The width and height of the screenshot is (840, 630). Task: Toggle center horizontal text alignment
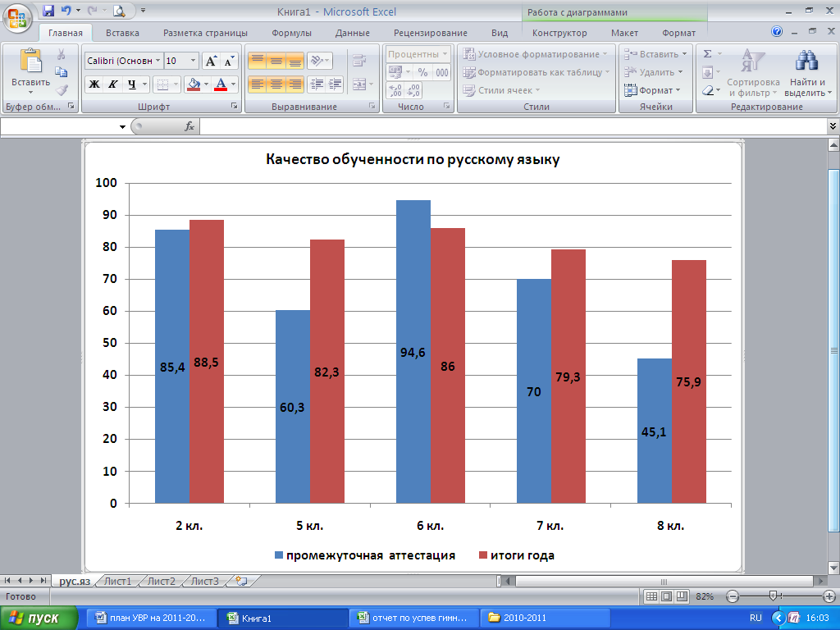click(x=276, y=84)
